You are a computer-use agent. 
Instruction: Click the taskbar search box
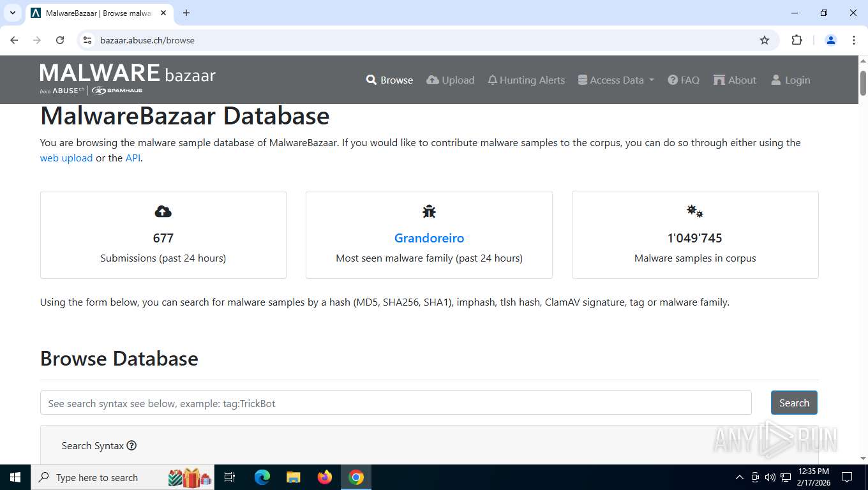click(x=123, y=477)
